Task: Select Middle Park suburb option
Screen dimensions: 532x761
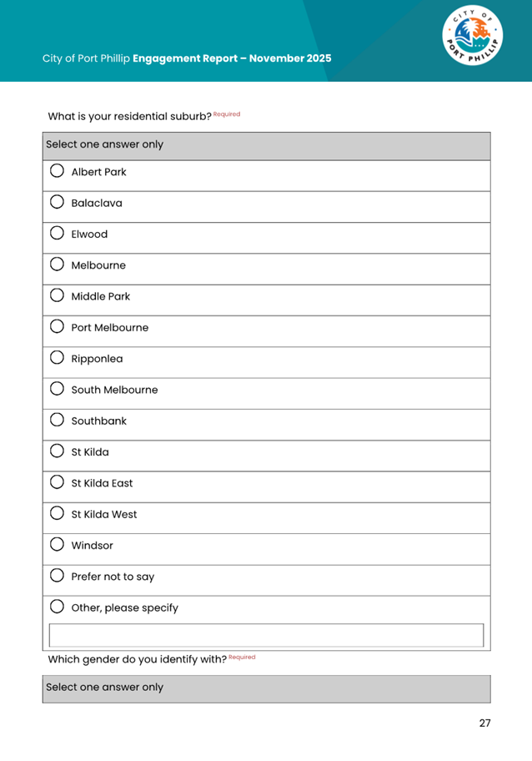Action: click(x=58, y=296)
